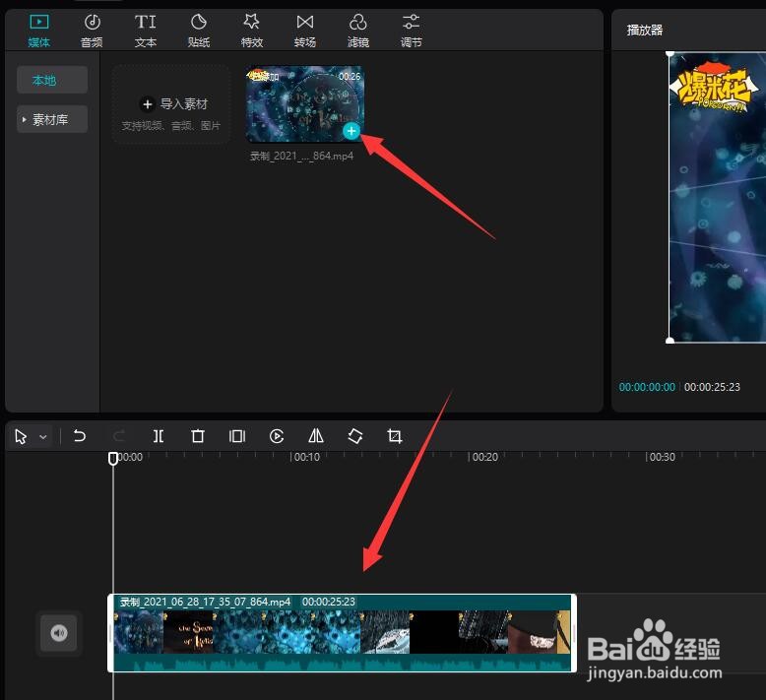Open the pointer tool mode dropdown

coord(43,437)
